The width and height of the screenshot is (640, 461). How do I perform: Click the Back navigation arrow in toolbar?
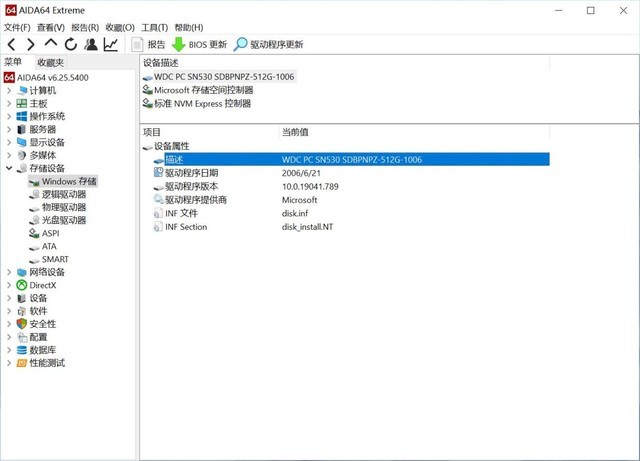click(x=12, y=44)
